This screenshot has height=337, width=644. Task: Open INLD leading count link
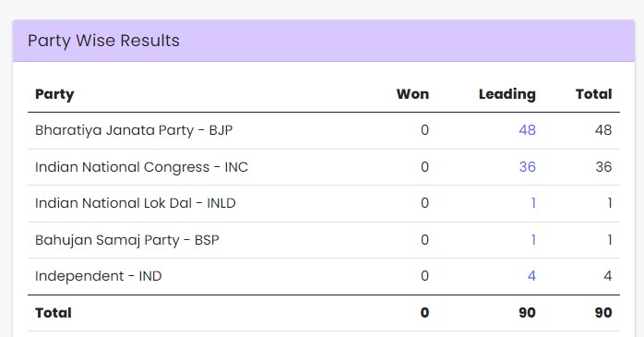point(533,203)
